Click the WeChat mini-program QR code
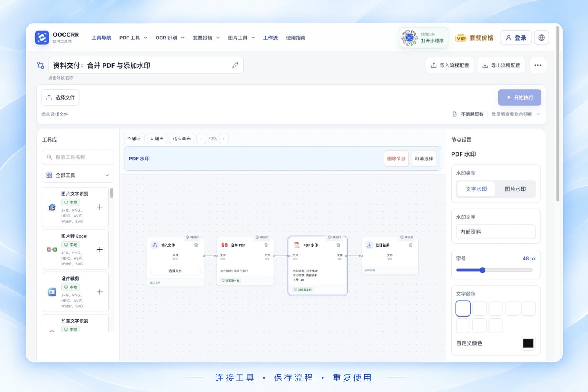 [409, 38]
